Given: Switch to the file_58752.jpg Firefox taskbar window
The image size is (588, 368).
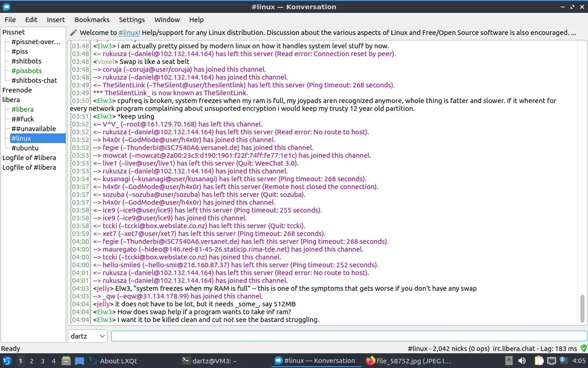Looking at the screenshot, I should (409, 361).
